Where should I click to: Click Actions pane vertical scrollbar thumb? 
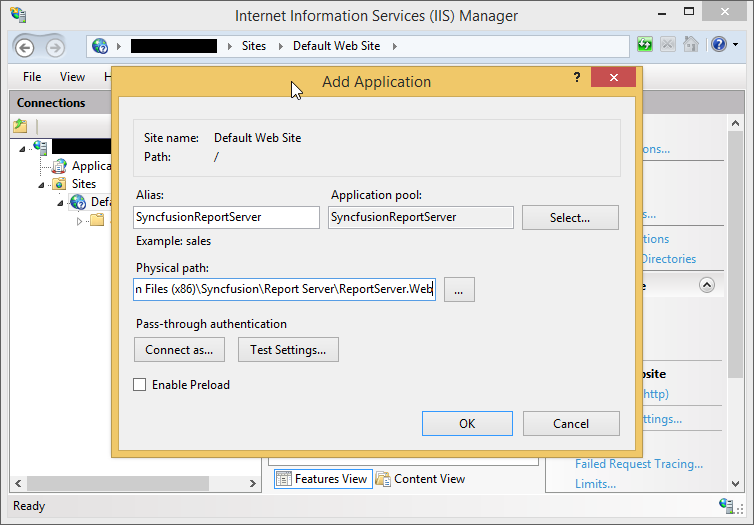pyautogui.click(x=735, y=254)
